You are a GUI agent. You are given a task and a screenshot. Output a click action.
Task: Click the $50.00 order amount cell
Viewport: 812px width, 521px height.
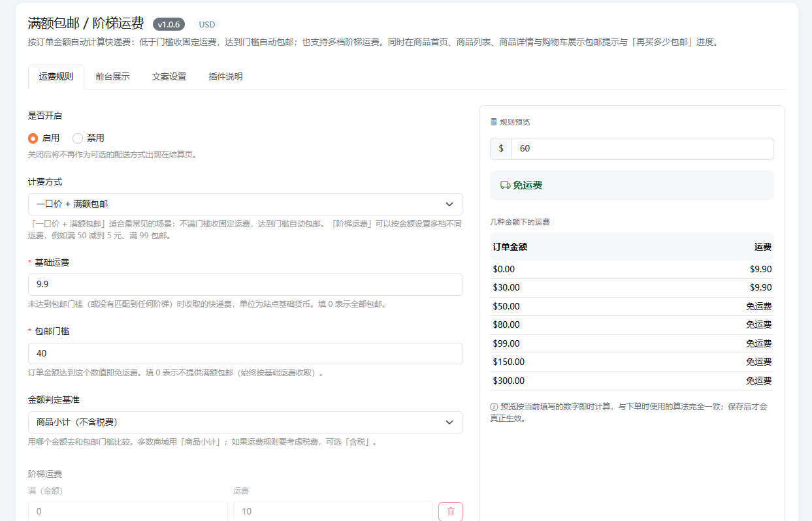pyautogui.click(x=506, y=306)
